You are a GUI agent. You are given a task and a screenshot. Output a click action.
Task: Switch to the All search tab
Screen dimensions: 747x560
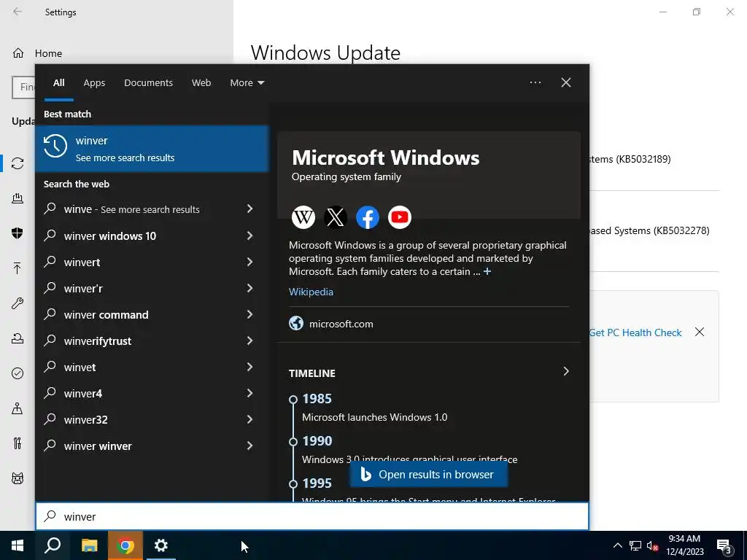(x=58, y=82)
